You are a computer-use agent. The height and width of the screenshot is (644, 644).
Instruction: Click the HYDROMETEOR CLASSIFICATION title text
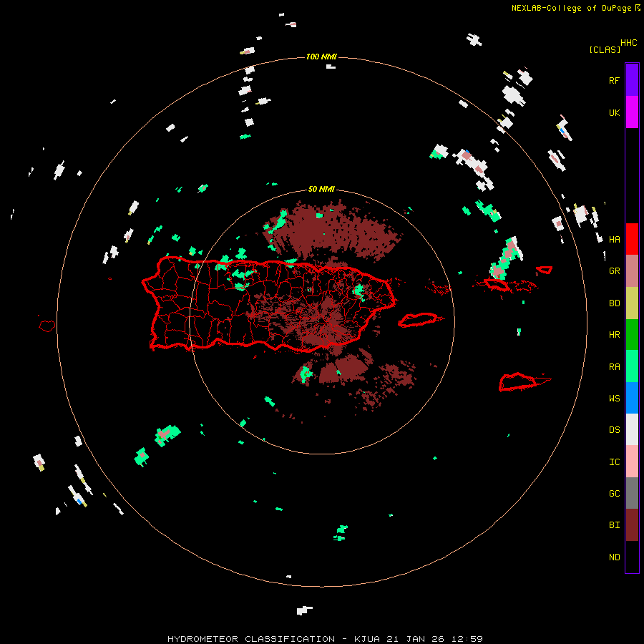click(251, 639)
